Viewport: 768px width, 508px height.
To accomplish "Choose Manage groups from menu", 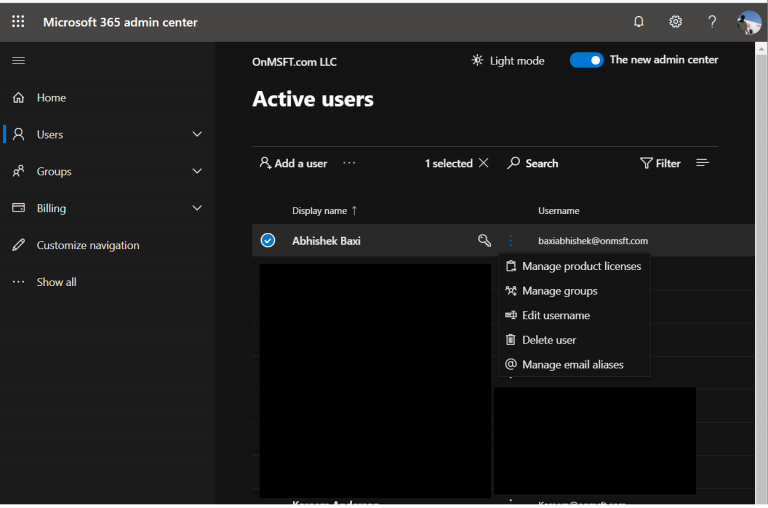I will 574,291.
